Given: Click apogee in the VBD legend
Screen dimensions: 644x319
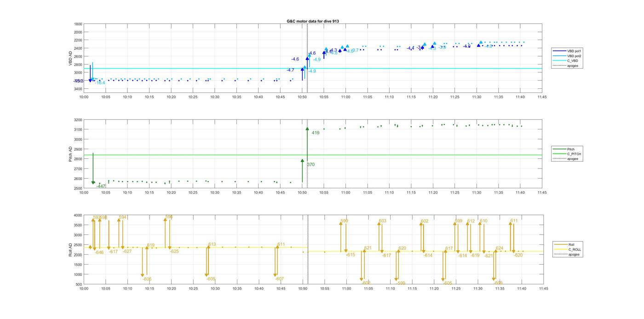Looking at the screenshot, I should pyautogui.click(x=568, y=65).
